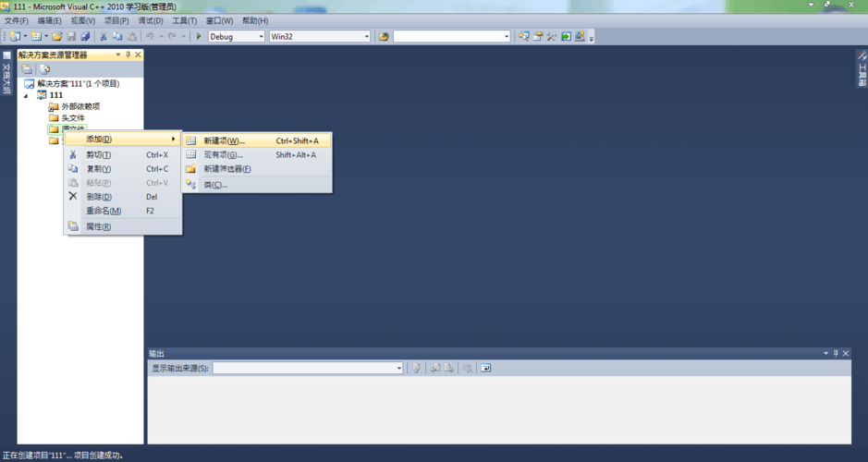Open toolbar options overflow arrow
The height and width of the screenshot is (462, 868).
click(592, 38)
